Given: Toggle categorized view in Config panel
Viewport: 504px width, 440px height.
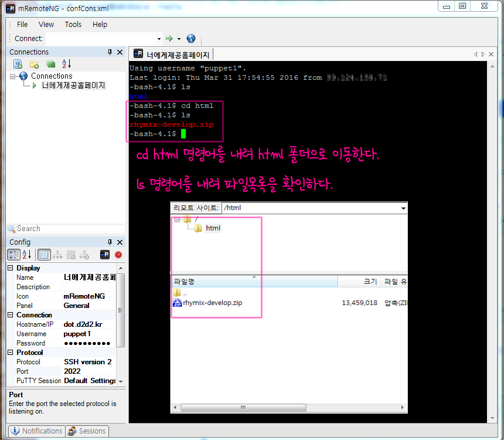Looking at the screenshot, I should 13,255.
